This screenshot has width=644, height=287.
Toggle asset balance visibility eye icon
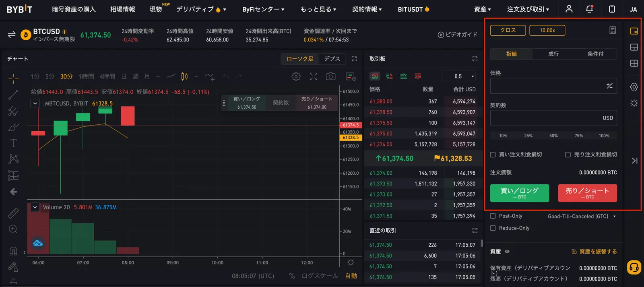507,252
